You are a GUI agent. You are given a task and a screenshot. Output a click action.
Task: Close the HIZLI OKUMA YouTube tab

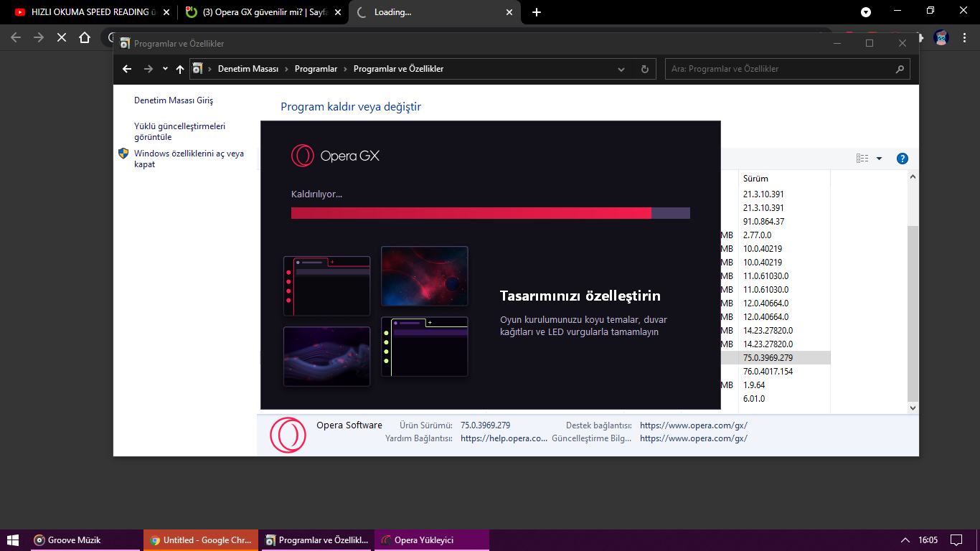166,12
